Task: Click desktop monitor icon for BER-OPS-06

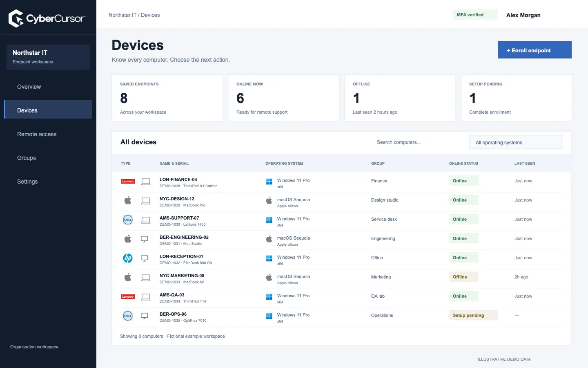Action: [x=145, y=316]
